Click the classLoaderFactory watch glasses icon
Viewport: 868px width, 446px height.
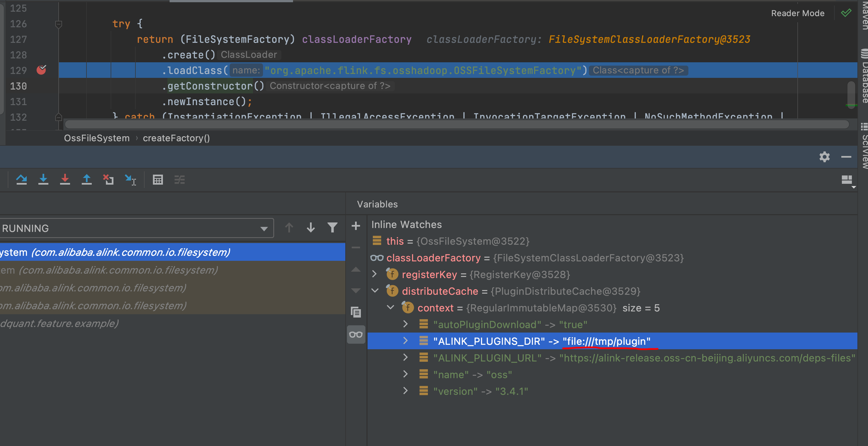377,258
